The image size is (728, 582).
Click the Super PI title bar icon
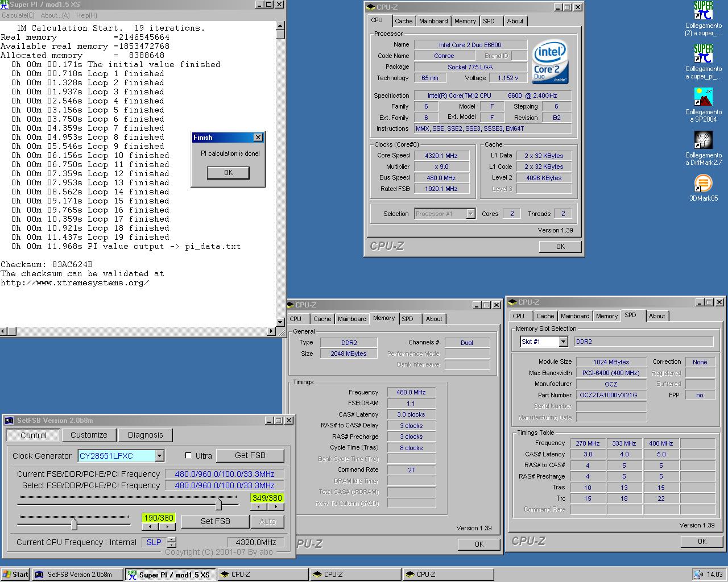coord(5,5)
